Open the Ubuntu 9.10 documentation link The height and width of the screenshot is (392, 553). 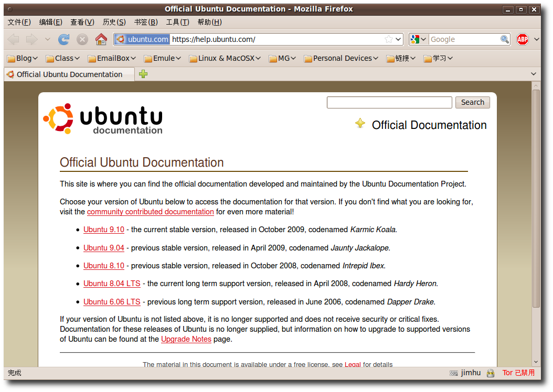pyautogui.click(x=104, y=230)
